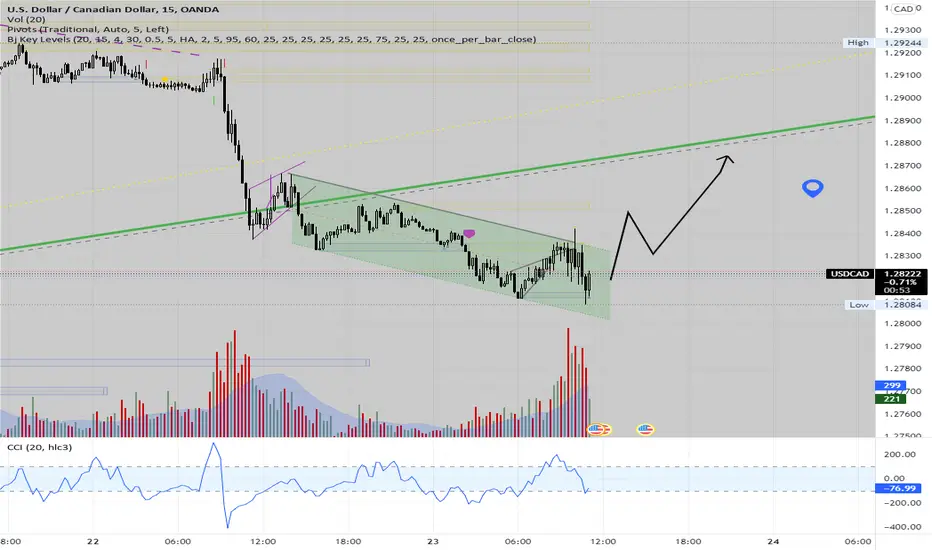The width and height of the screenshot is (932, 550).
Task: Click the yellow dot marker on candles
Action: (x=165, y=80)
